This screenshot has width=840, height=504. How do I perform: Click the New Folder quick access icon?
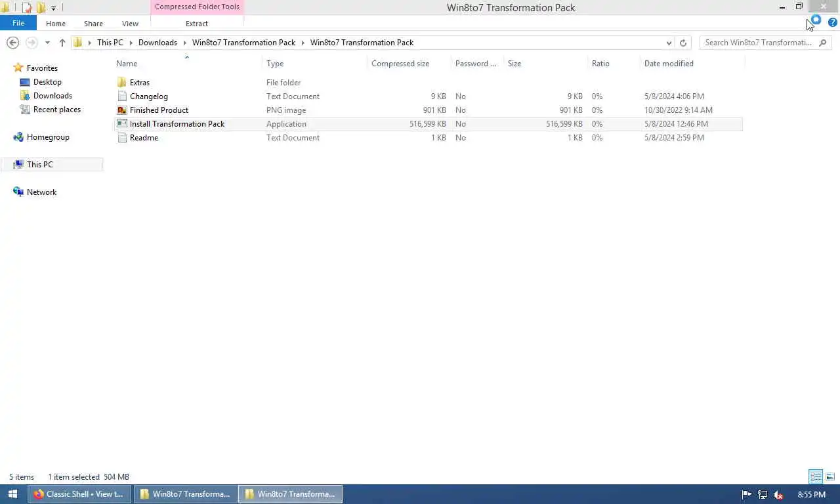coord(41,8)
